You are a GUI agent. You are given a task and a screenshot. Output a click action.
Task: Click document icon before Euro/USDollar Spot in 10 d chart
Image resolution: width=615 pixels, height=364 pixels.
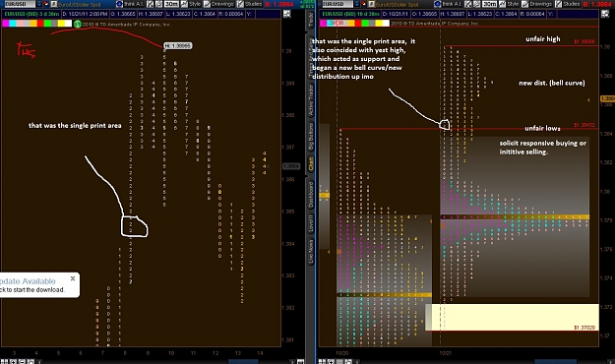[x=371, y=4]
